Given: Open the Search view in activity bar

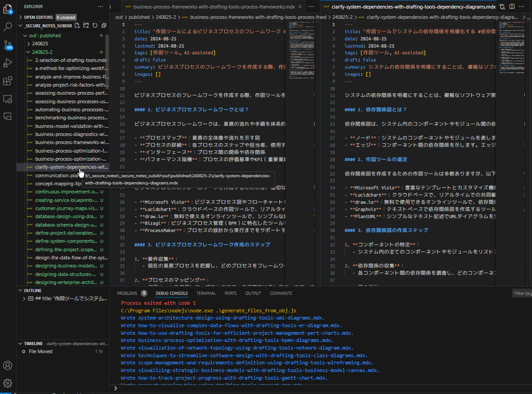Looking at the screenshot, I should 8,26.
